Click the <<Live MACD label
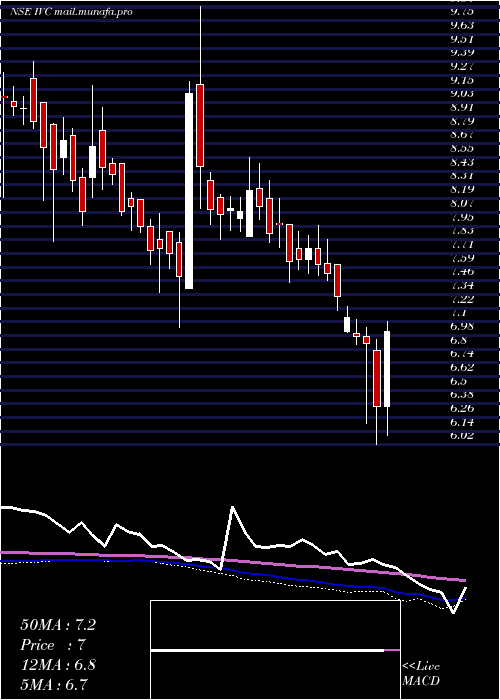Image resolution: width=500 pixels, height=700 pixels. [421, 674]
